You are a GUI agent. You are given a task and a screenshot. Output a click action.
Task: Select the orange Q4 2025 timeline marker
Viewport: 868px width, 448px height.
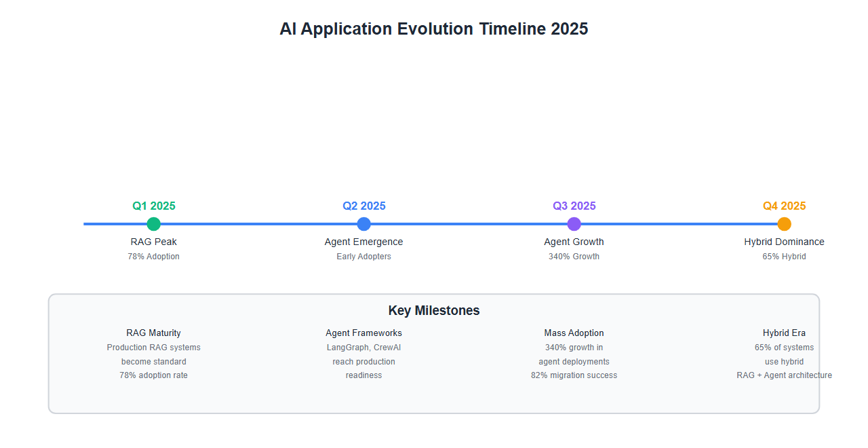pos(785,224)
